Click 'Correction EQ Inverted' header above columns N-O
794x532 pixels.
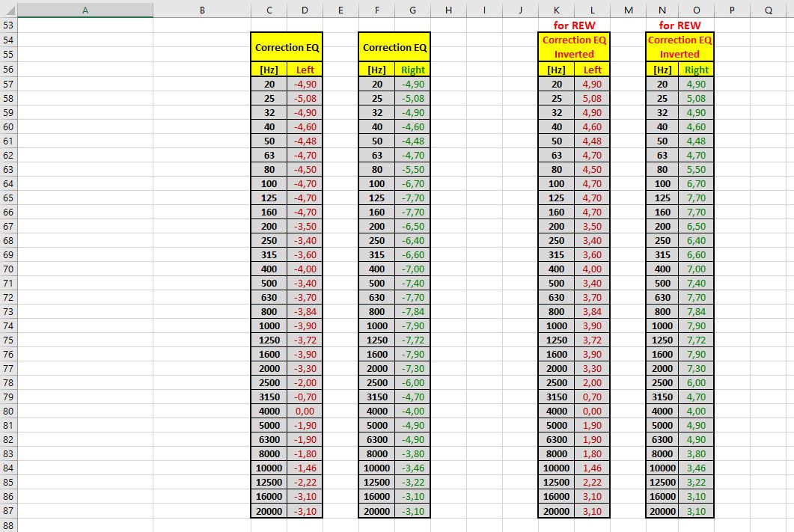pos(680,47)
